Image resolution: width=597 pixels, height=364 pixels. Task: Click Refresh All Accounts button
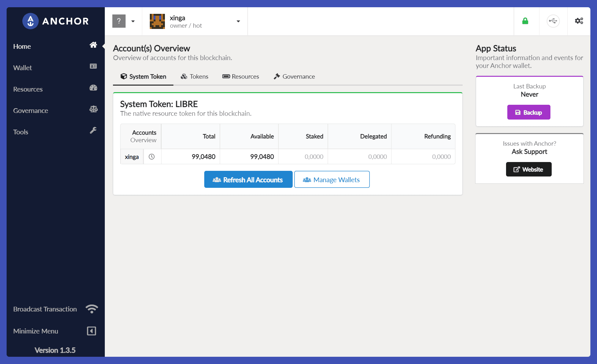tap(248, 179)
